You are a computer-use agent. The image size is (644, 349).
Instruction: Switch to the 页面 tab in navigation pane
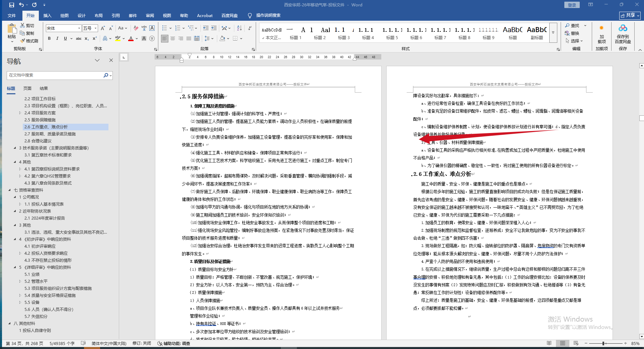(27, 89)
